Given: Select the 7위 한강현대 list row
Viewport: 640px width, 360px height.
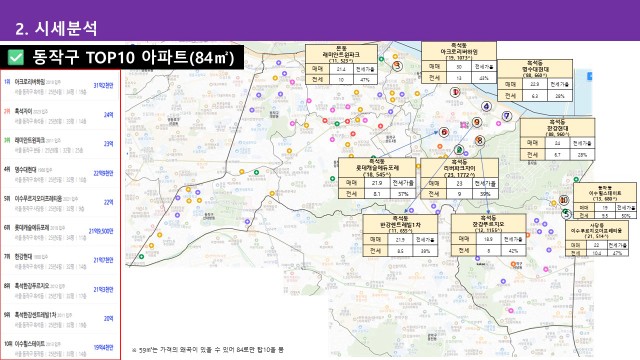Looking at the screenshot, I should coord(60,261).
